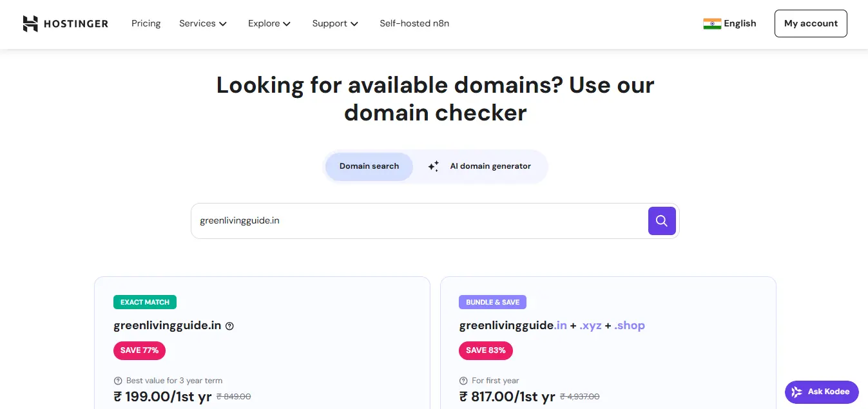
Task: Select the Domain search tab
Action: tap(369, 166)
